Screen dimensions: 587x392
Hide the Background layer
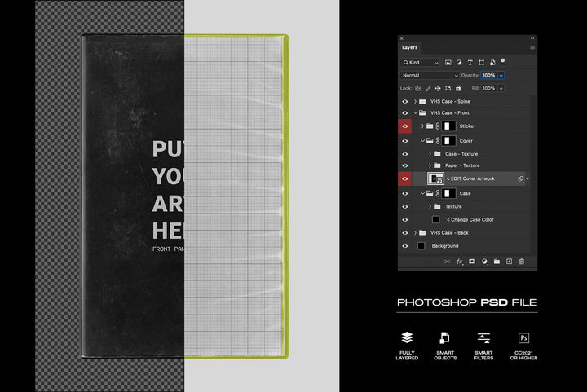(x=405, y=246)
